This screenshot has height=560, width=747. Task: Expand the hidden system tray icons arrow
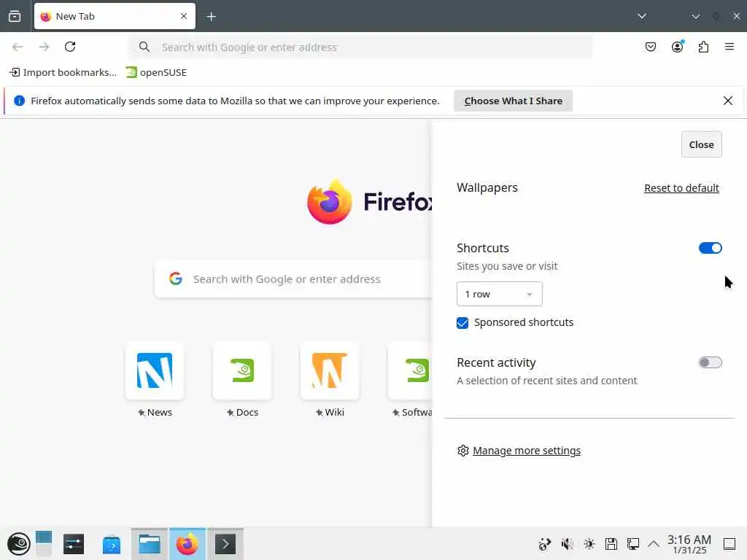(x=654, y=544)
